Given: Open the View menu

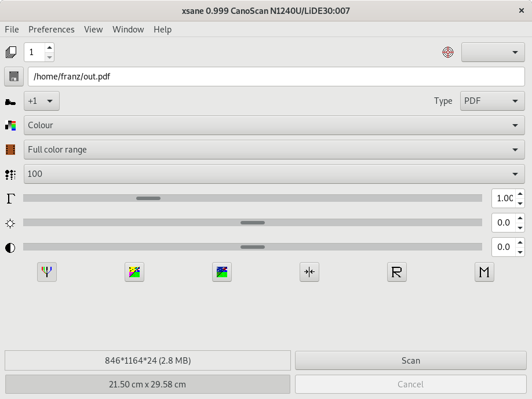Looking at the screenshot, I should point(93,30).
